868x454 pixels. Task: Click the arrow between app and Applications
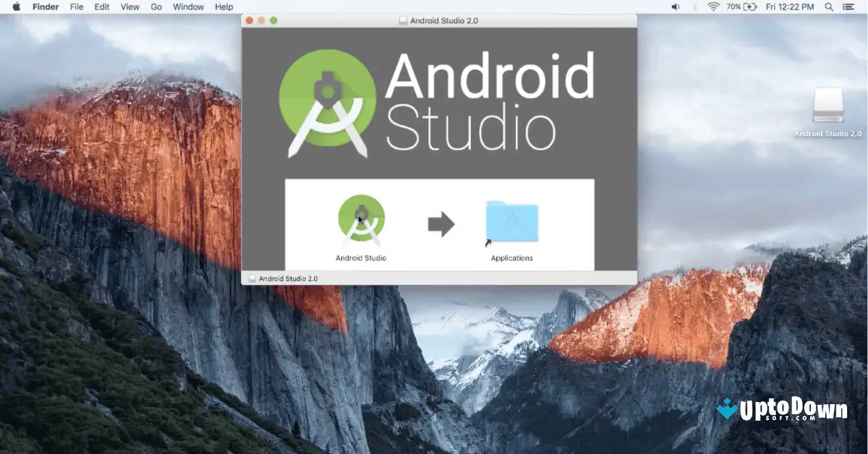442,225
